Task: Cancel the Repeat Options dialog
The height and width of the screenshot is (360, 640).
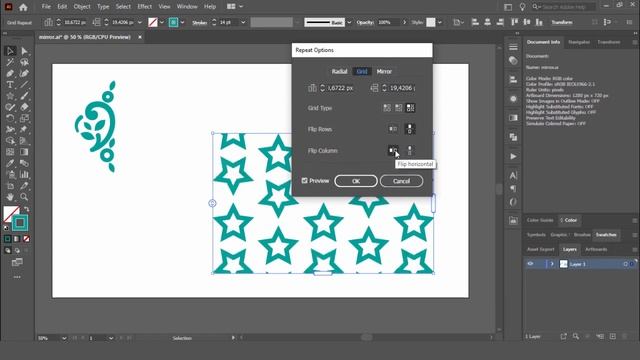Action: pyautogui.click(x=401, y=181)
